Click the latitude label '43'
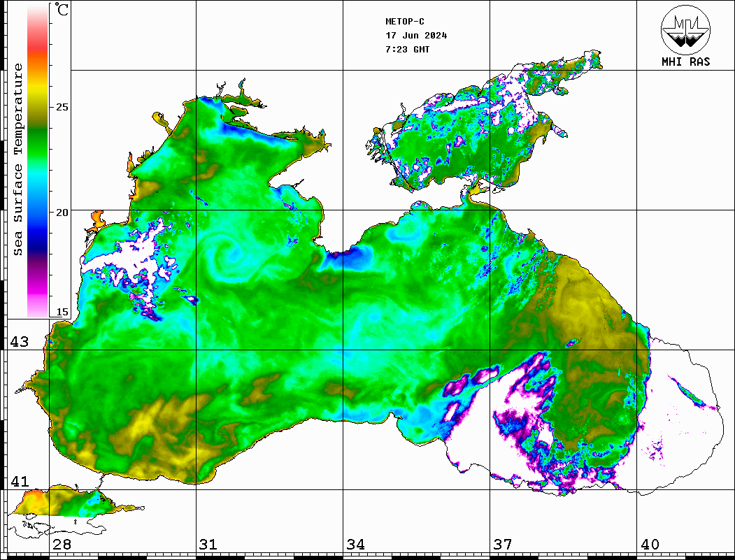735x560 pixels. 19,342
